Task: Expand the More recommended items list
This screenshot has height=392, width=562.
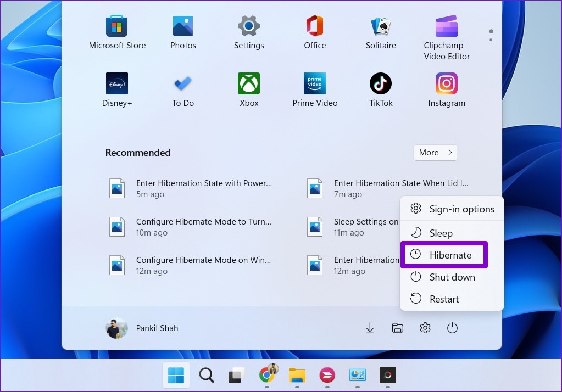Action: pos(435,153)
